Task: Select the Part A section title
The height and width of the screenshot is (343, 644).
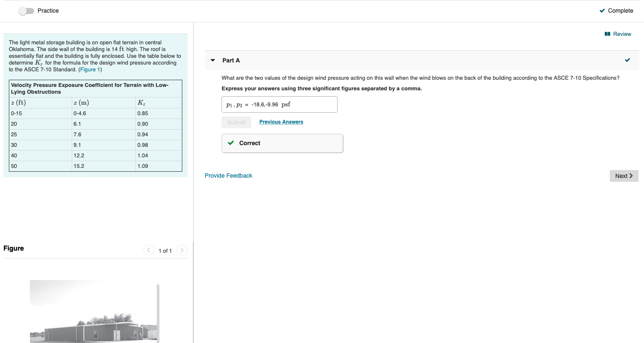Action: click(231, 60)
